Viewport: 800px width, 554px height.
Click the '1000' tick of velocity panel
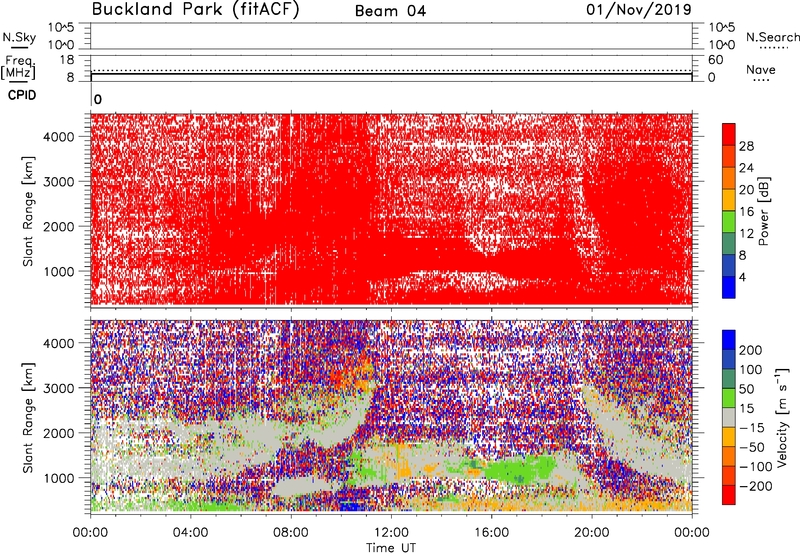point(58,478)
